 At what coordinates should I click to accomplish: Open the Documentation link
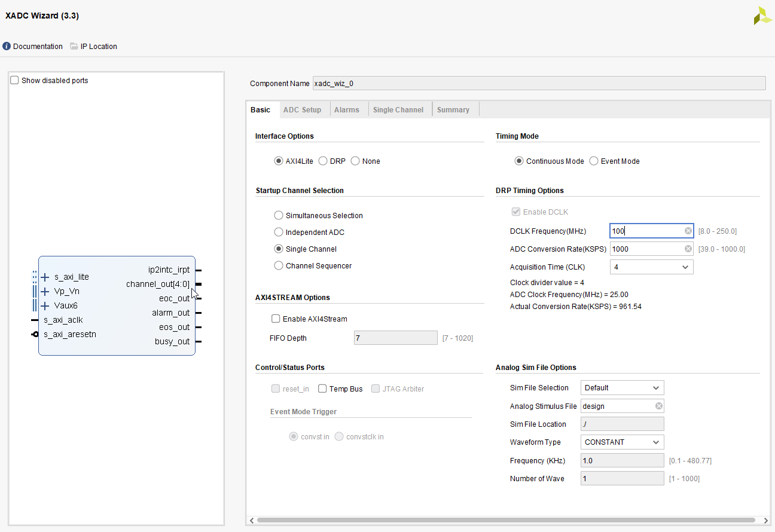pos(38,46)
